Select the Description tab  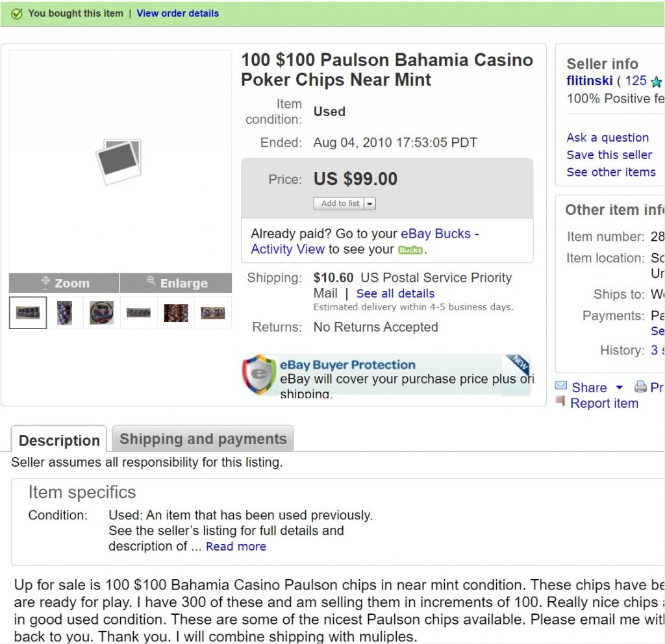coord(59,440)
